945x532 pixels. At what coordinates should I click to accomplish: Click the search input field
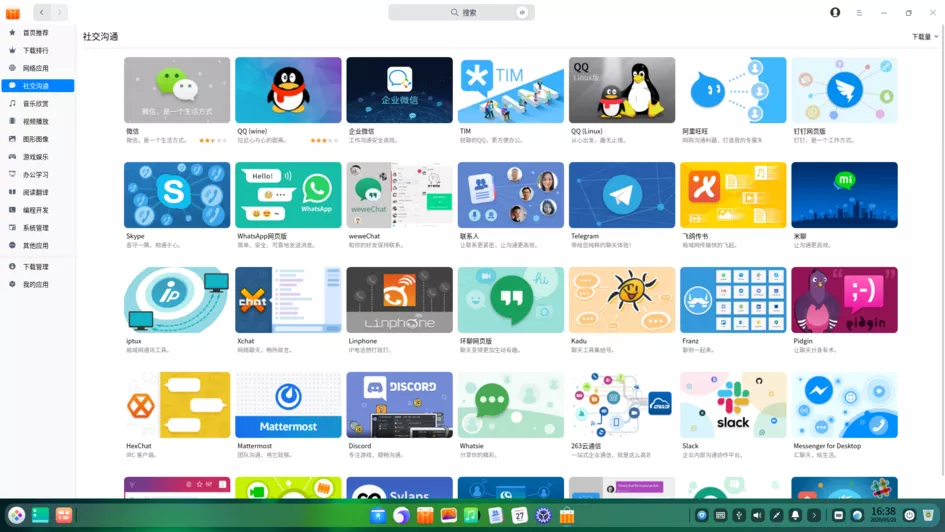point(461,12)
